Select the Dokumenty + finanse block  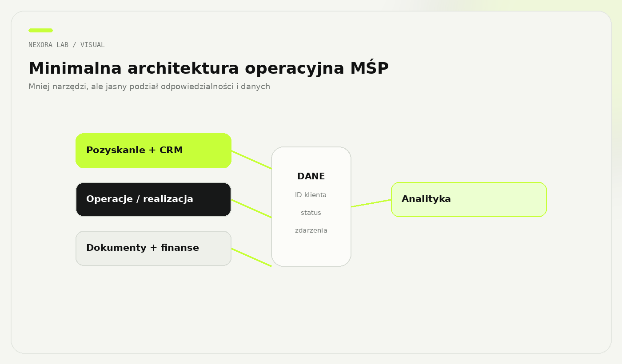[x=153, y=248]
